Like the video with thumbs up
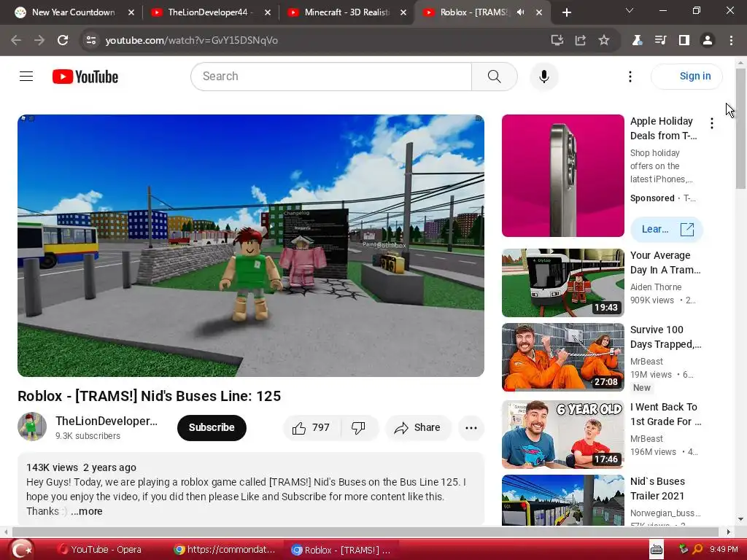The width and height of the screenshot is (747, 560). pyautogui.click(x=311, y=427)
